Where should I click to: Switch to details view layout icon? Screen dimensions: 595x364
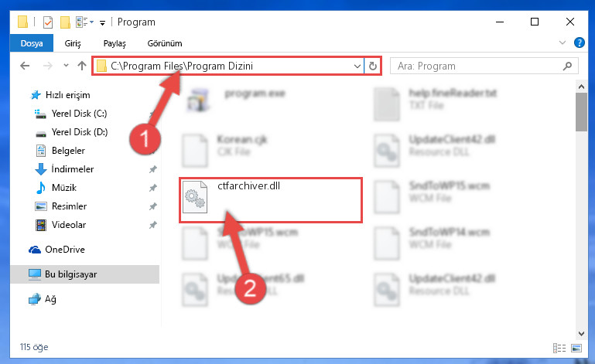(559, 348)
